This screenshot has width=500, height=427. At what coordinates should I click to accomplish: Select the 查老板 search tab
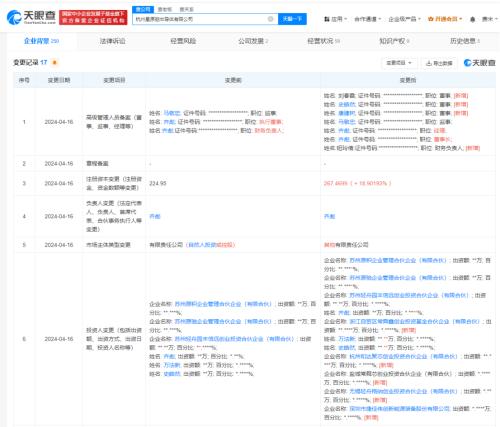click(x=164, y=9)
